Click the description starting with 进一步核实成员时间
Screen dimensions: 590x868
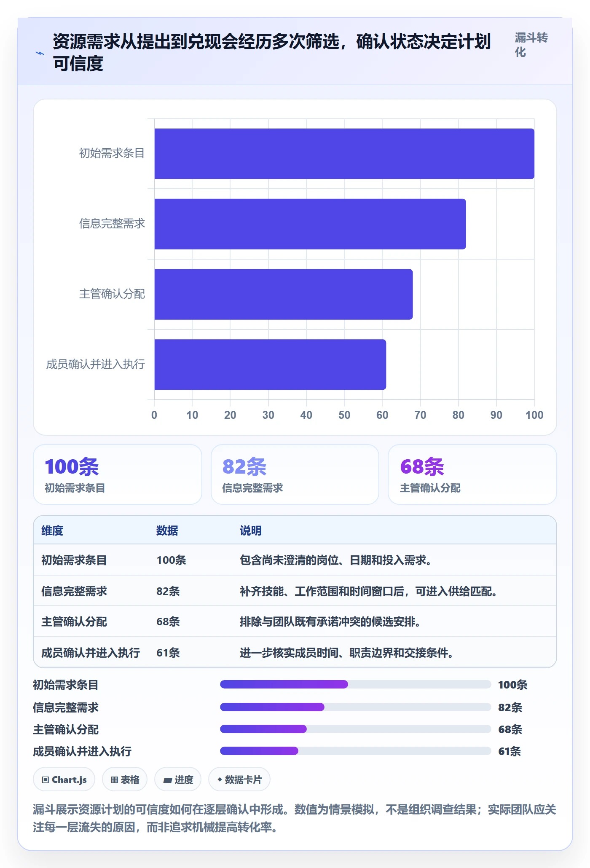(x=346, y=653)
